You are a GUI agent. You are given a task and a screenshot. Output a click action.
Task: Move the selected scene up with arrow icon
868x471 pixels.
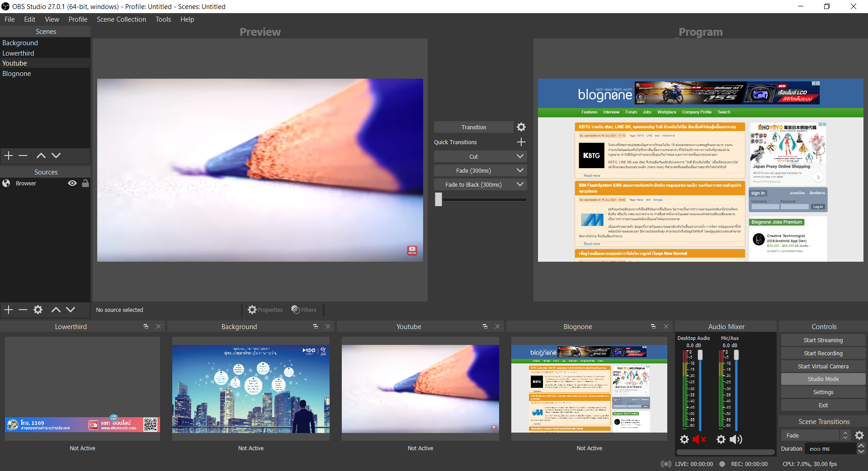pyautogui.click(x=40, y=155)
